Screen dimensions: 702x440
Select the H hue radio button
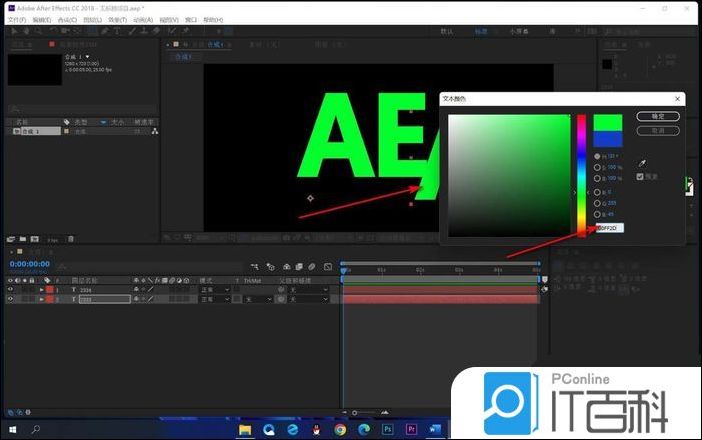[598, 156]
